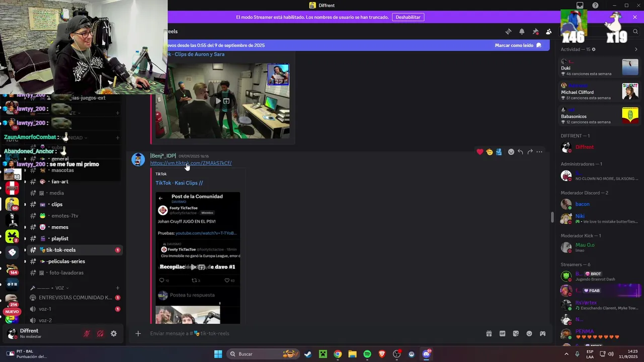Play the Recopilación de davo video
This screenshot has width=644, height=362.
(x=193, y=267)
